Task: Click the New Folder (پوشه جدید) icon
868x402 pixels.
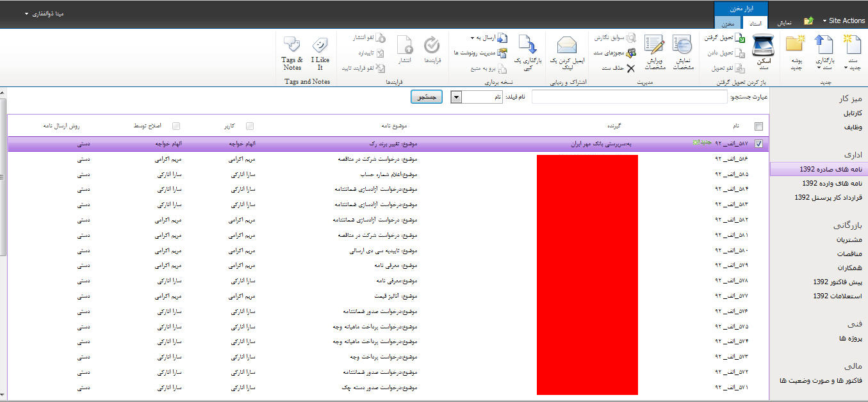Action: (x=796, y=44)
